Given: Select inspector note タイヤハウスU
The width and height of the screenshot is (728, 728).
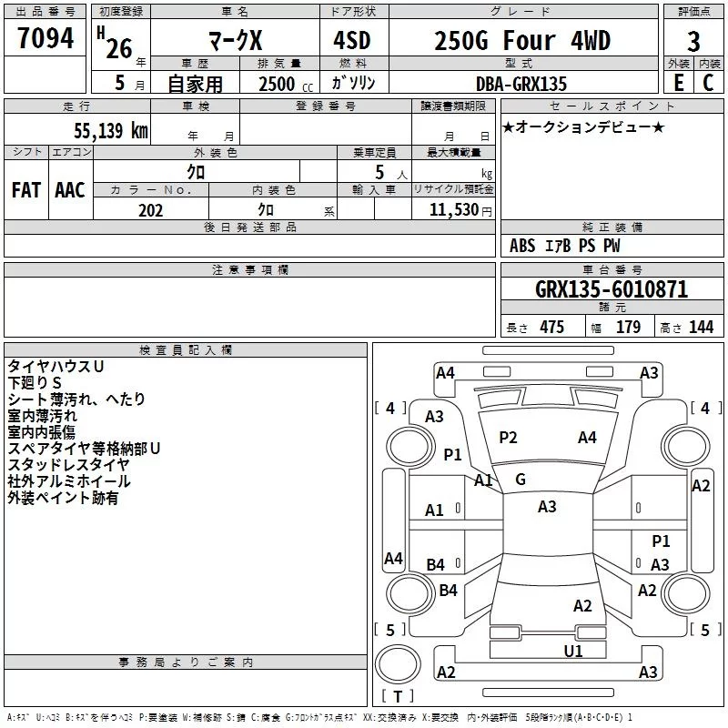Looking at the screenshot, I should coord(56,367).
